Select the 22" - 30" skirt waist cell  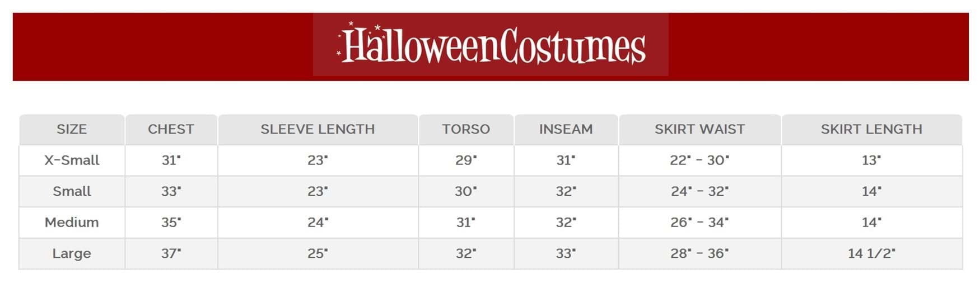coord(699,160)
